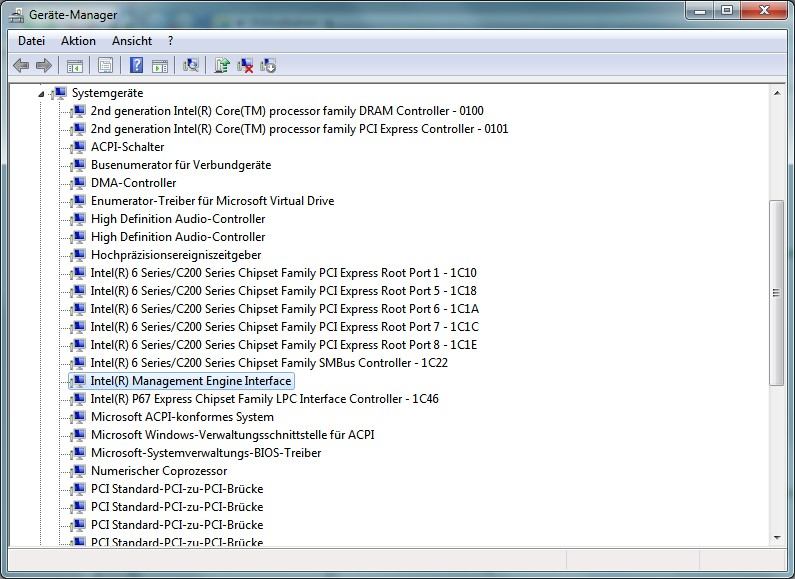Screen dimensions: 795x579
Task: Select Microsoft Windows-Verwaltungsschnittstelle für ACPI
Action: [x=232, y=435]
